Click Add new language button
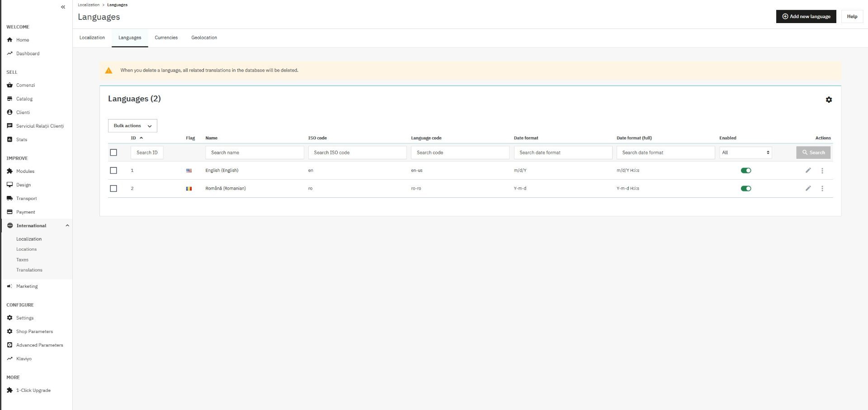The width and height of the screenshot is (868, 410). pos(806,16)
